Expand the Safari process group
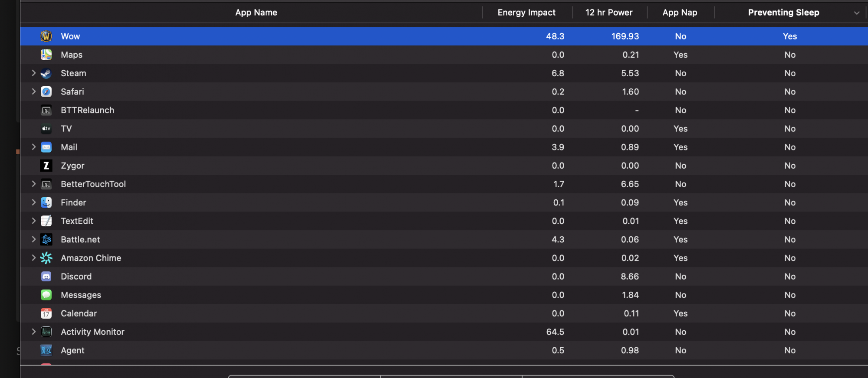 pos(33,91)
